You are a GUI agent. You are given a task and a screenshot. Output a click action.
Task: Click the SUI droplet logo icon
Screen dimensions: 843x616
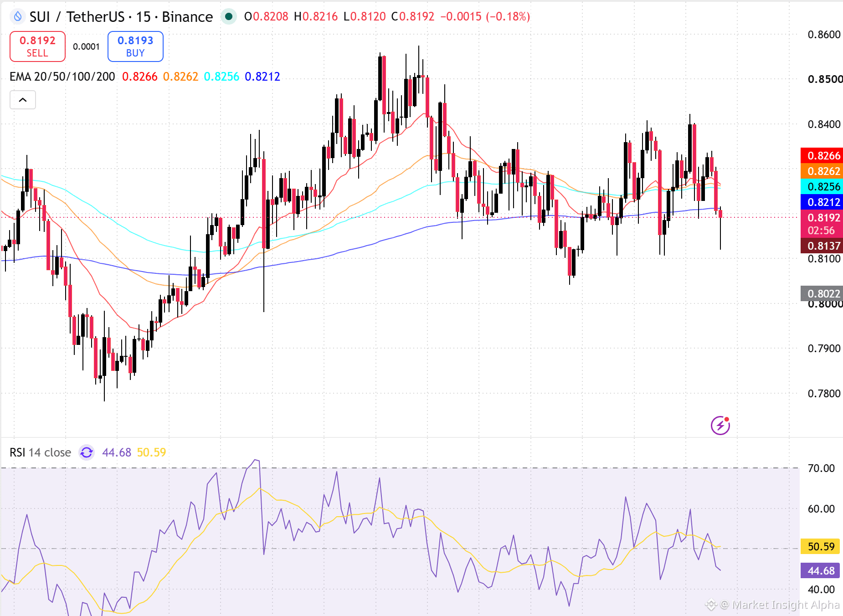(x=18, y=17)
